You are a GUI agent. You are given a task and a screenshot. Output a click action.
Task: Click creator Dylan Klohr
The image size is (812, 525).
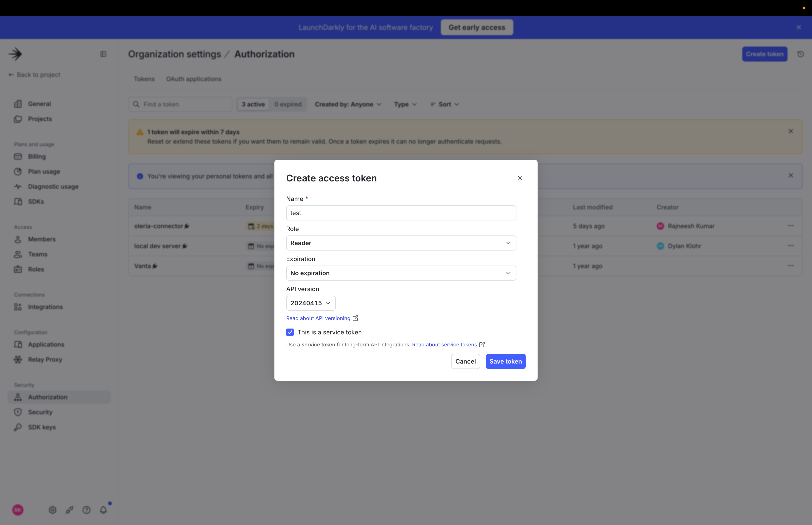[684, 246]
